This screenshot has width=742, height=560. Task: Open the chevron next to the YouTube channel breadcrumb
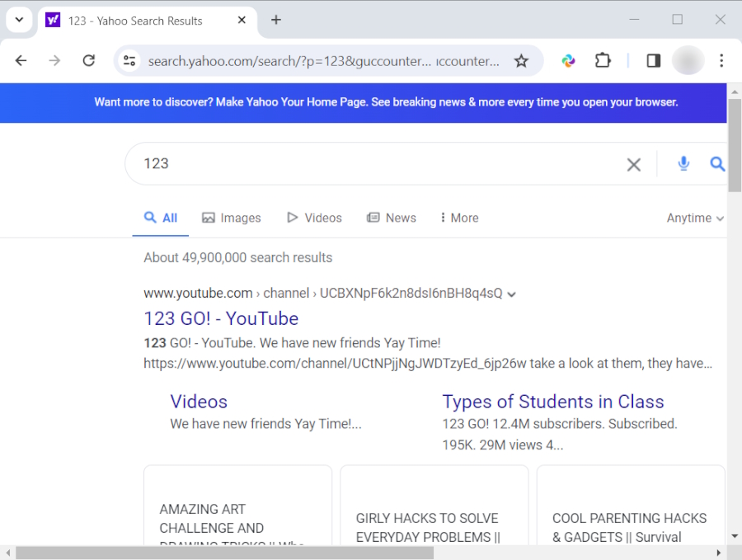(511, 293)
